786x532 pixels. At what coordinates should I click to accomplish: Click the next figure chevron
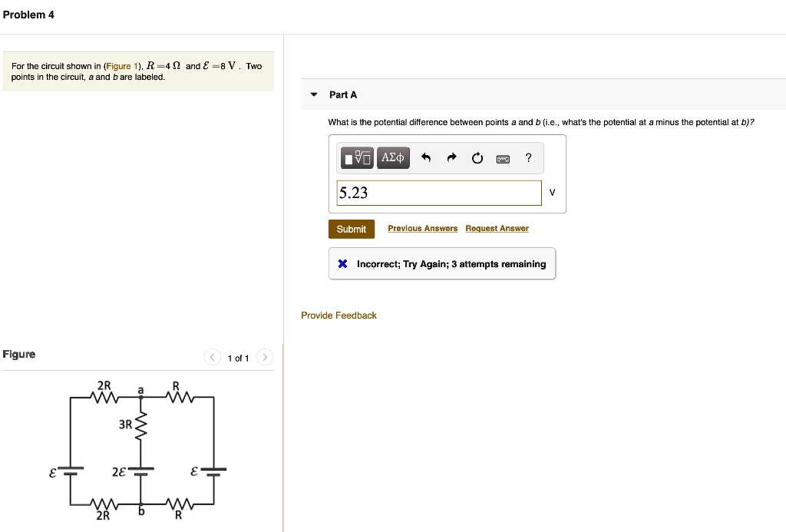[265, 357]
